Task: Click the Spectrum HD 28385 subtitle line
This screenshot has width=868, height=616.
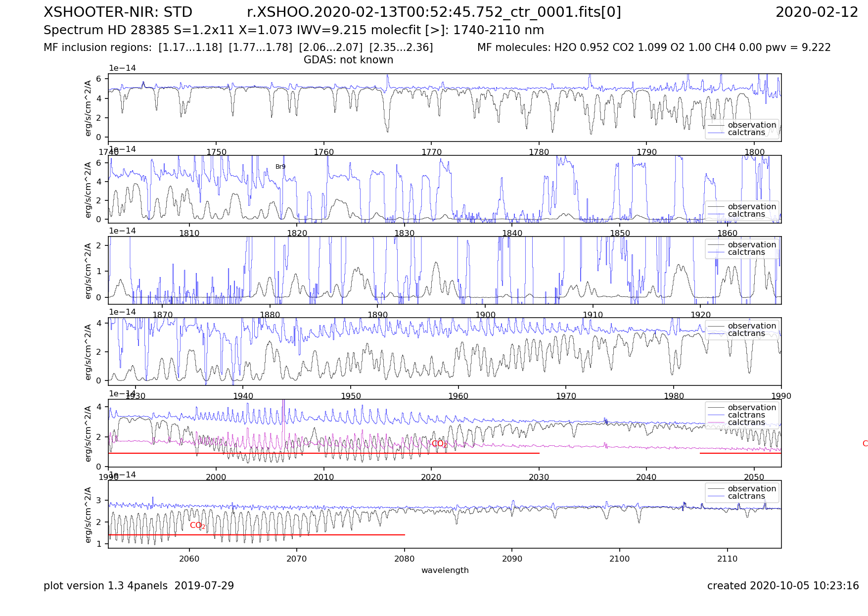Action: 293,30
